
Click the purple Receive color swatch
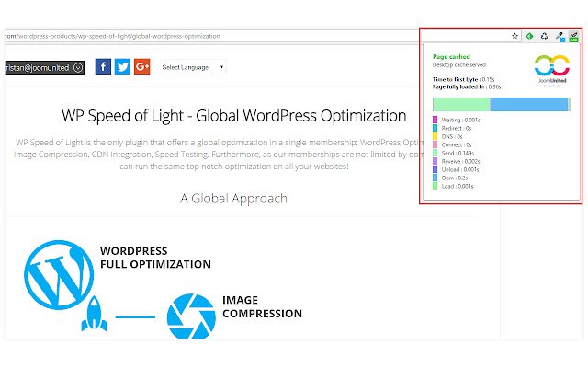[435, 161]
